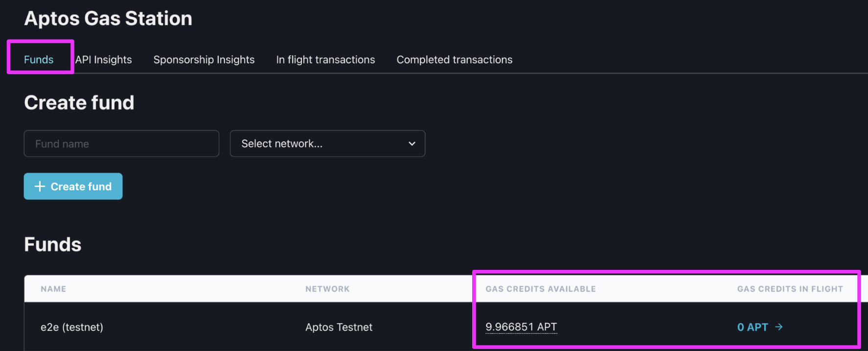This screenshot has width=868, height=351.
Task: Open the API Insights tab
Action: (104, 60)
